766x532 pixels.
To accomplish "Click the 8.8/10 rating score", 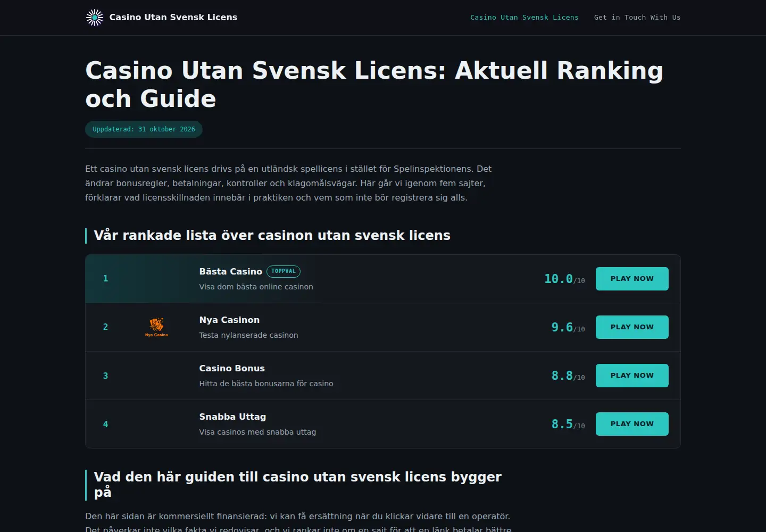I will pos(568,376).
